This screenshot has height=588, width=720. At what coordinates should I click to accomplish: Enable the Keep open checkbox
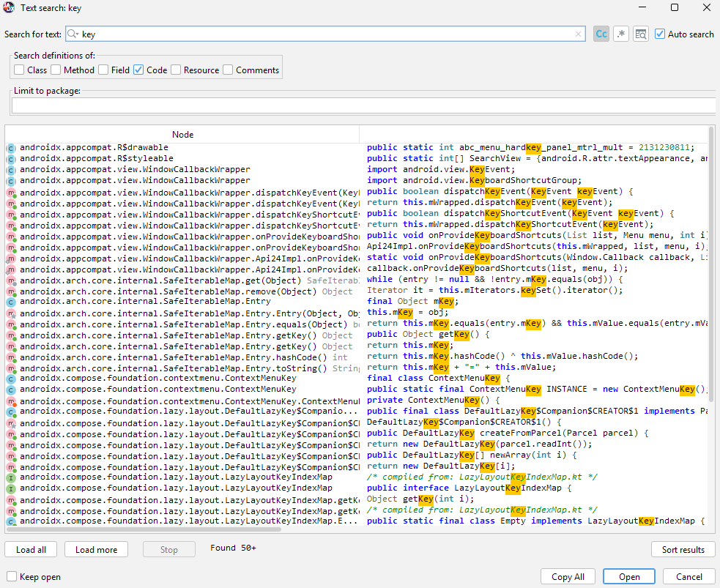coord(12,577)
